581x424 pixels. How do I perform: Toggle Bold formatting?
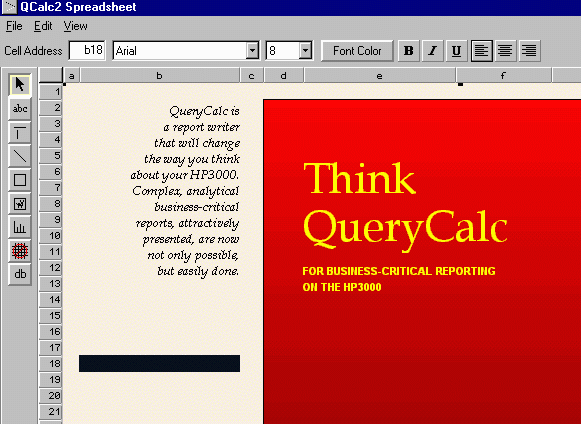point(409,51)
